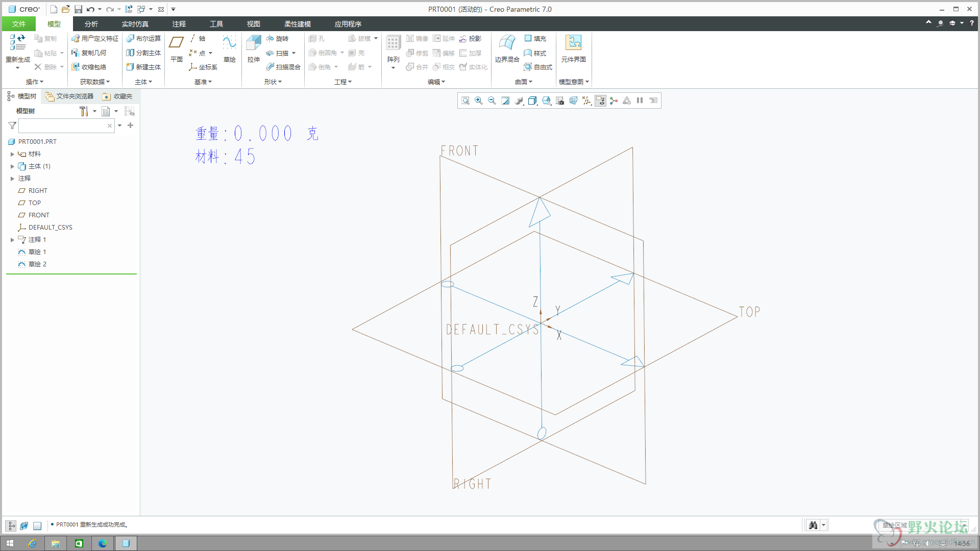Create a new file from quick access toolbar
Image resolution: width=980 pixels, height=551 pixels.
coord(54,9)
